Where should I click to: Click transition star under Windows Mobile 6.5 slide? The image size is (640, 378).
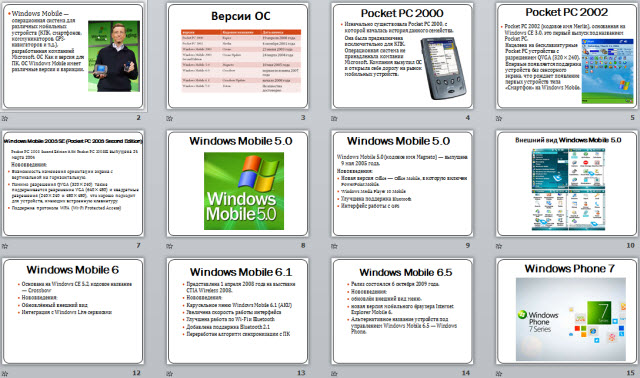click(x=334, y=374)
